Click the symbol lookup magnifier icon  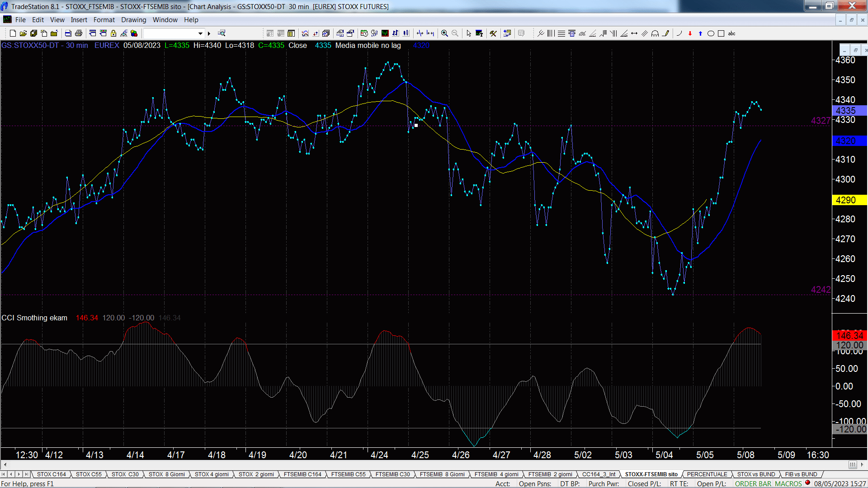click(x=222, y=33)
